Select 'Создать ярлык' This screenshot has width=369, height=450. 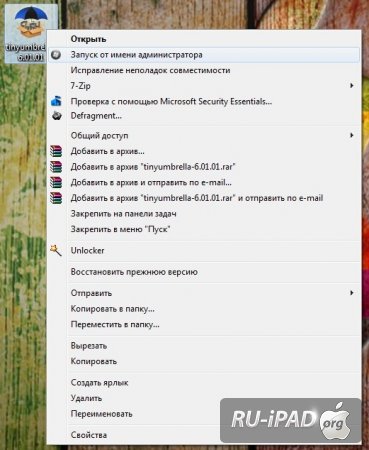coord(204,383)
